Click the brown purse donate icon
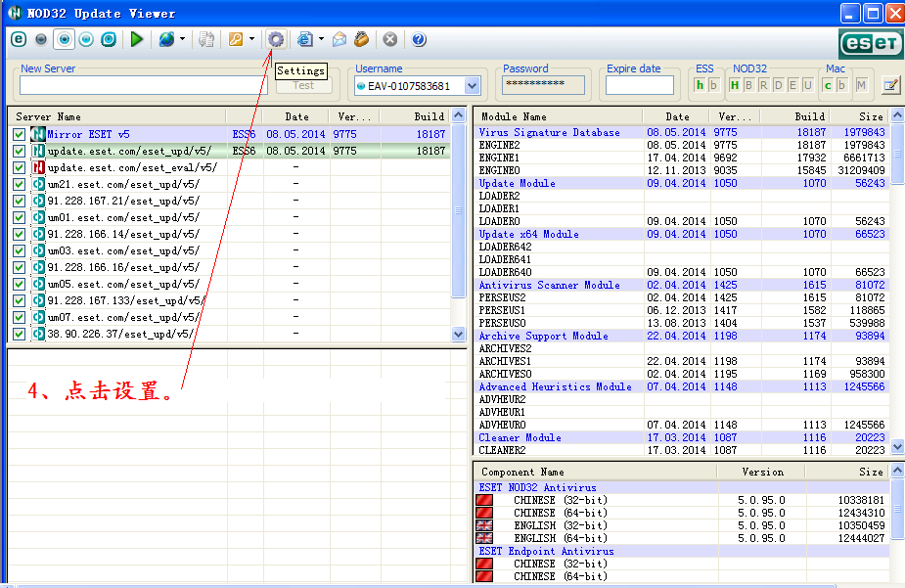Image resolution: width=905 pixels, height=588 pixels. pos(362,39)
